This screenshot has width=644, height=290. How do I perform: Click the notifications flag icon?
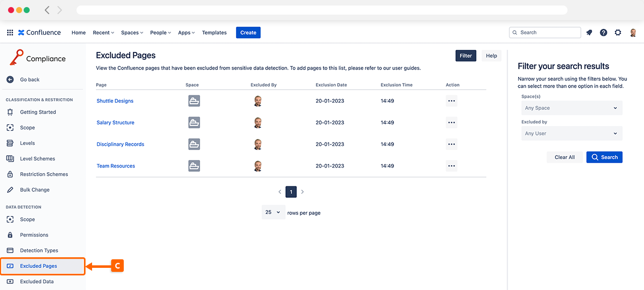tap(589, 32)
